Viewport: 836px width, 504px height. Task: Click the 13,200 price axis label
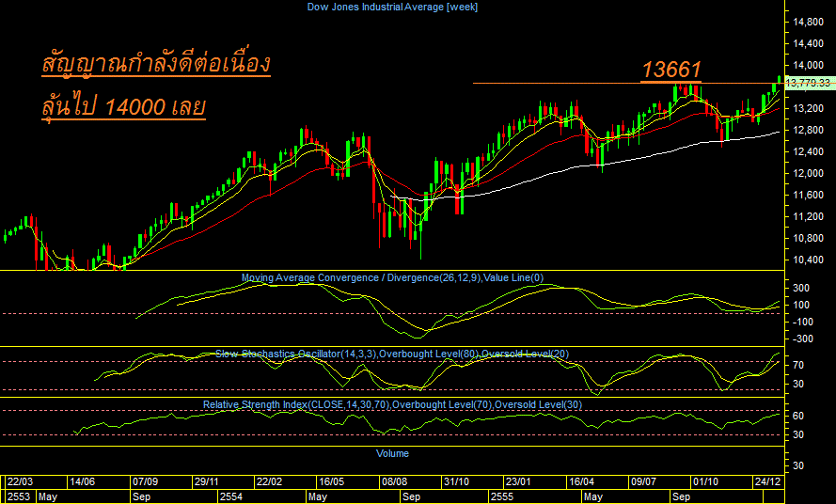coord(809,108)
